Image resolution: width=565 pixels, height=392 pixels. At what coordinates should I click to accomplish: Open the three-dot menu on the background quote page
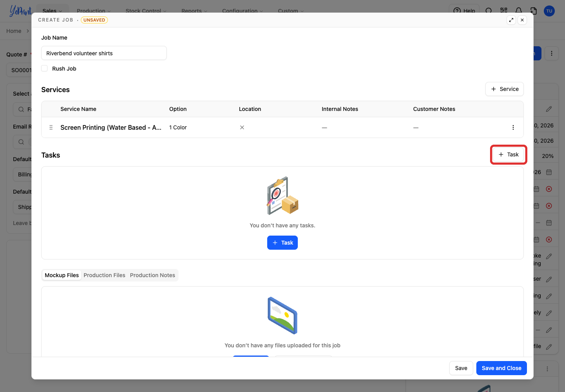point(552,53)
